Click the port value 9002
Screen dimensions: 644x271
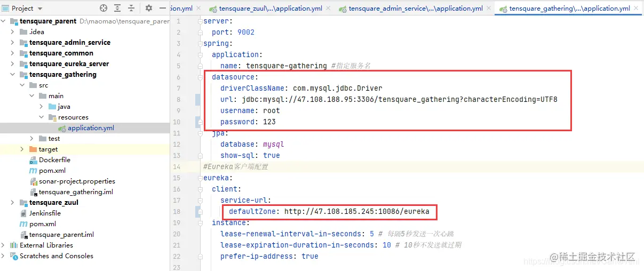coord(246,32)
